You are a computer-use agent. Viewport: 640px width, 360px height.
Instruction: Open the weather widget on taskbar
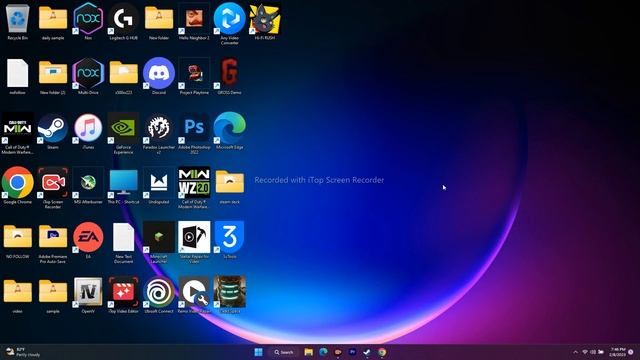click(23, 352)
